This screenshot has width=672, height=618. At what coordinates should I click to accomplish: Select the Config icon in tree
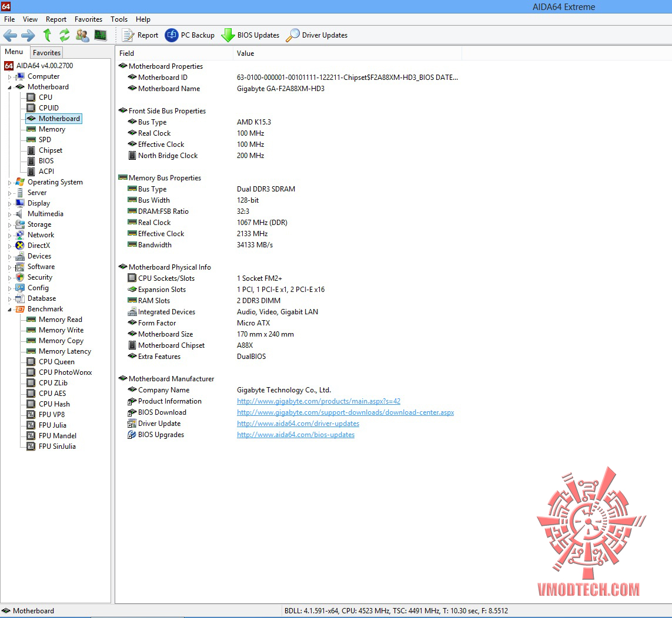tap(20, 288)
